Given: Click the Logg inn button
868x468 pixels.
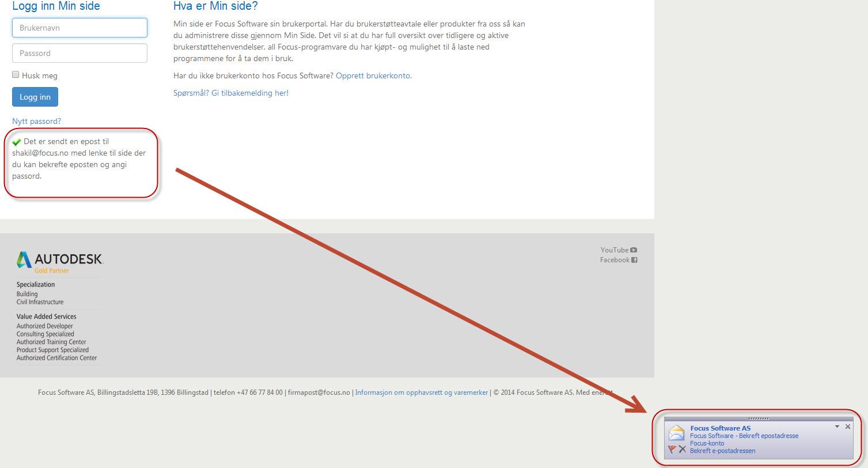Looking at the screenshot, I should [x=35, y=97].
